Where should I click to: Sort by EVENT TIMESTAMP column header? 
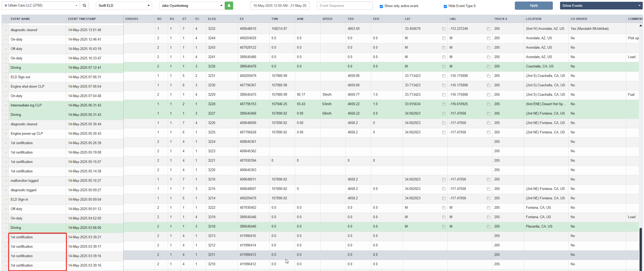pyautogui.click(x=82, y=19)
